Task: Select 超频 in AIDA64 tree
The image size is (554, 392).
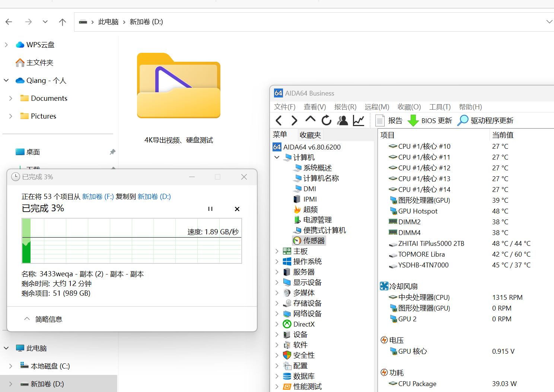Action: 306,209
